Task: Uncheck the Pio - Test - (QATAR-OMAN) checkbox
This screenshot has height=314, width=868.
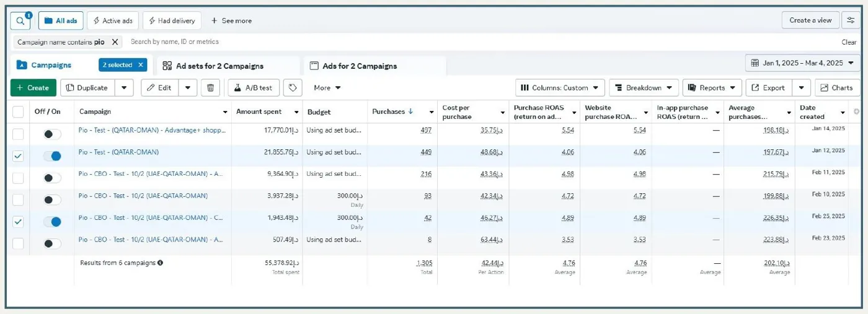Action: point(19,156)
